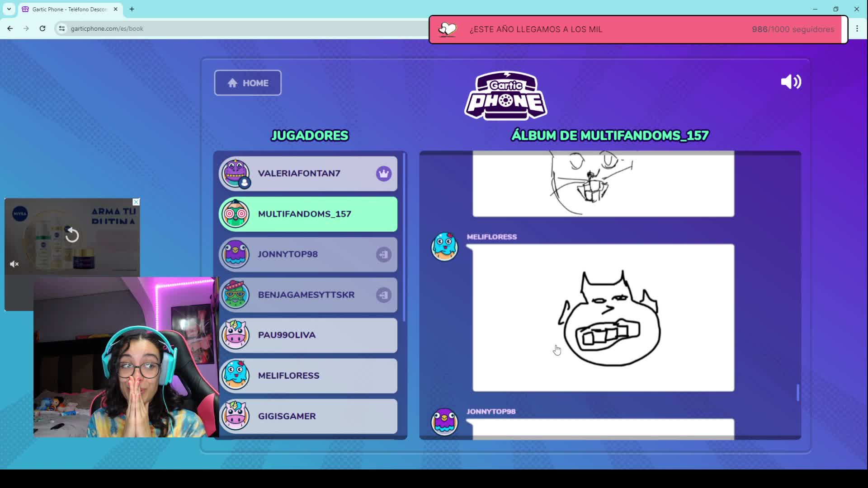
Task: Click the JONNYTOP98 name label in album
Action: (491, 412)
